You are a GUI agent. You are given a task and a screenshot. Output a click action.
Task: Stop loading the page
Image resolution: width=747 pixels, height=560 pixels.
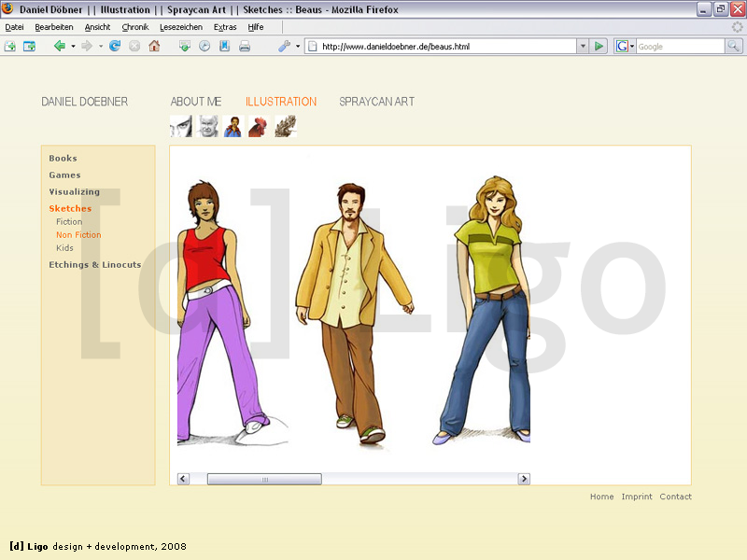[x=134, y=46]
